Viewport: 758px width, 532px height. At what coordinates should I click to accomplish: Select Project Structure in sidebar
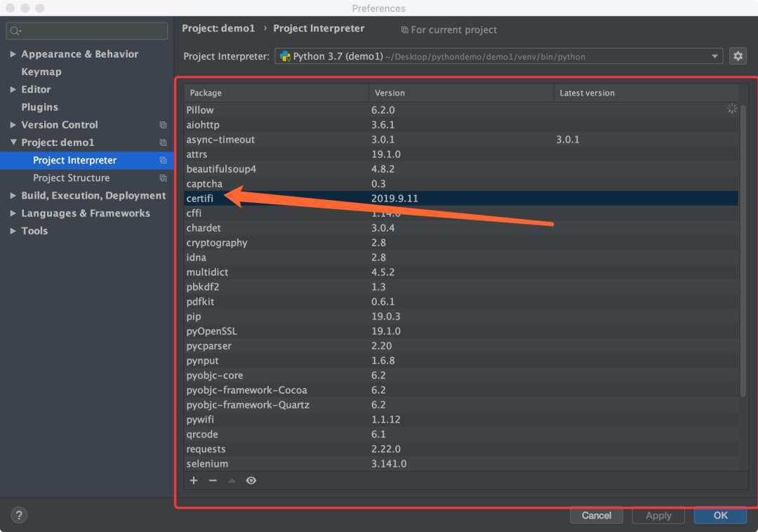point(71,178)
